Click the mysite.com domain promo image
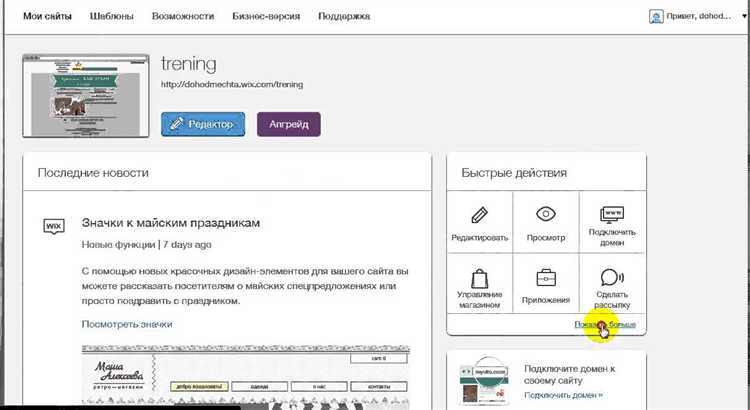The height and width of the screenshot is (410, 750). click(x=483, y=381)
